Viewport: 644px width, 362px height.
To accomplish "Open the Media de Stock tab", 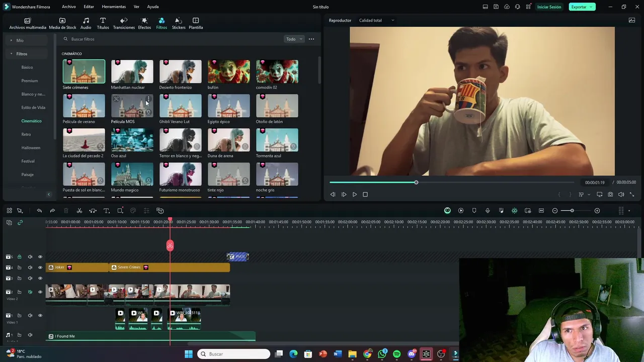I will point(62,23).
